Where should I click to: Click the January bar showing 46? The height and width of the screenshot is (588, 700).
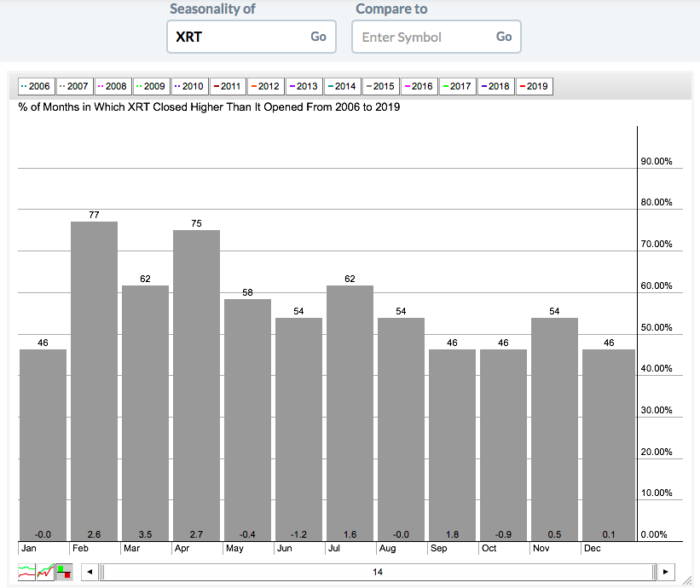coord(43,443)
